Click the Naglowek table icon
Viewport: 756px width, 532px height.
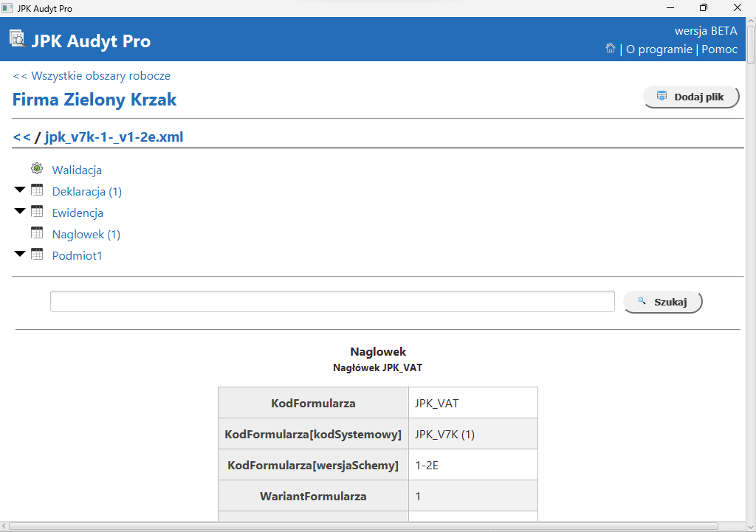coord(37,232)
